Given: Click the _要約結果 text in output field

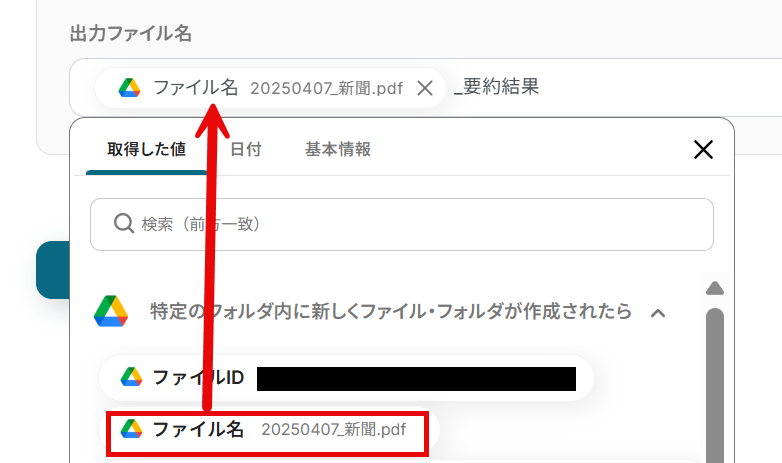Looking at the screenshot, I should [497, 87].
